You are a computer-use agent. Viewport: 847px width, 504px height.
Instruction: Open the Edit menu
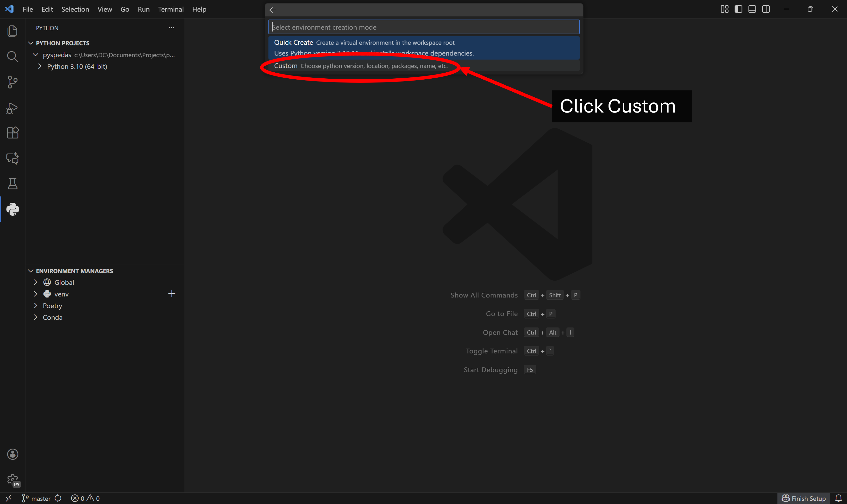coord(47,9)
